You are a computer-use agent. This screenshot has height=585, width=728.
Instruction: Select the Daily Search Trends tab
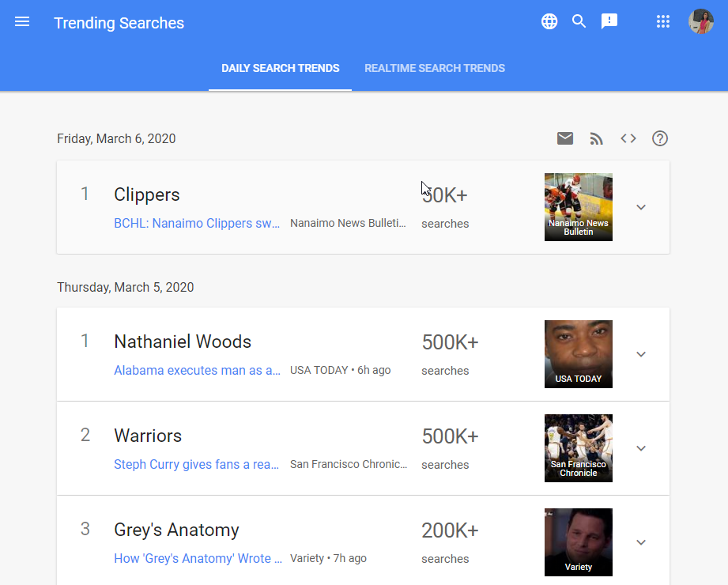[x=280, y=69]
